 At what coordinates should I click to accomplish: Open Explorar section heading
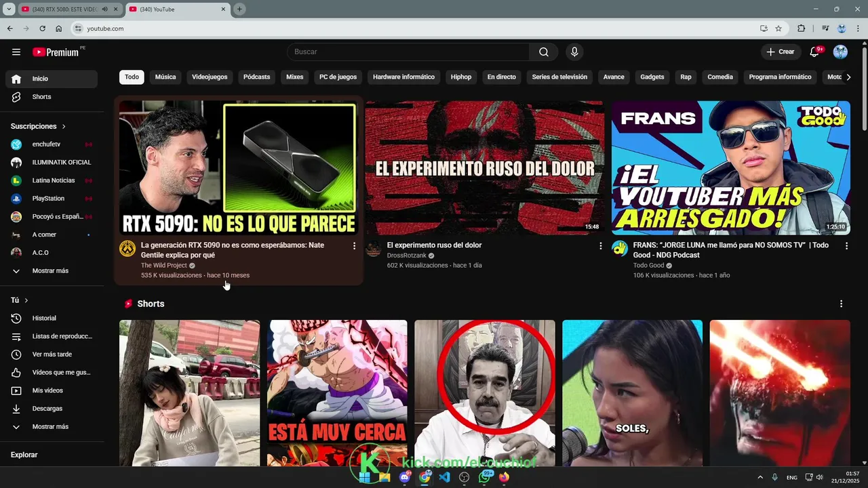point(24,455)
